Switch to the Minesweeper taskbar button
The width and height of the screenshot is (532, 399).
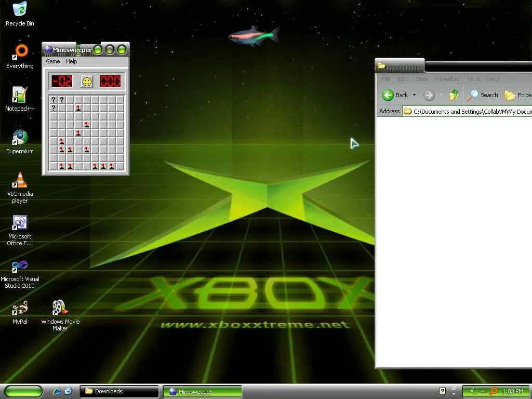click(x=203, y=391)
